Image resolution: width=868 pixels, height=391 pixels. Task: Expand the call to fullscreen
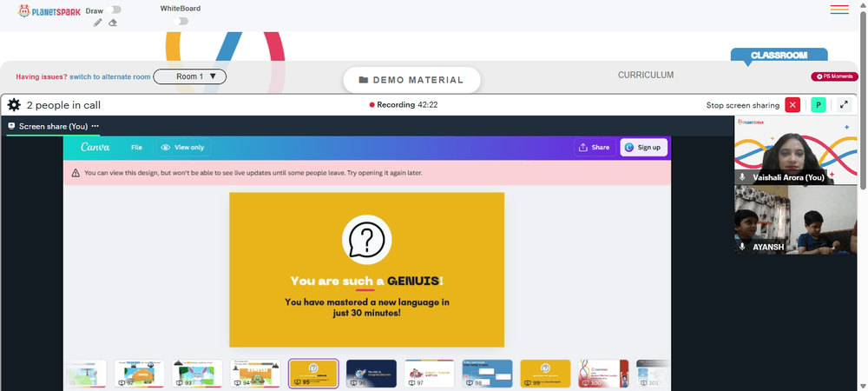click(844, 104)
